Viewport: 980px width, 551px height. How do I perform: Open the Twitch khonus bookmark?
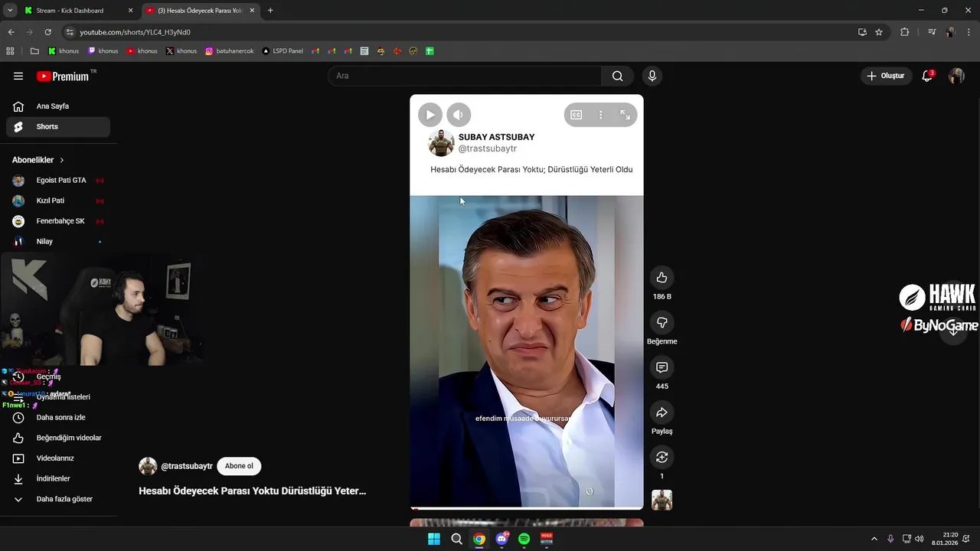103,51
